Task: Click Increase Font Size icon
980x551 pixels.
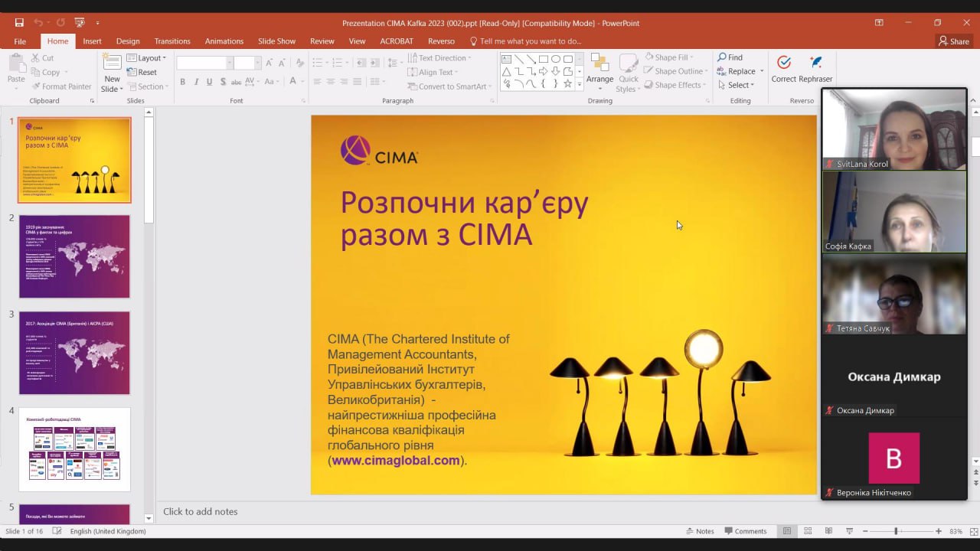Action: tap(269, 63)
